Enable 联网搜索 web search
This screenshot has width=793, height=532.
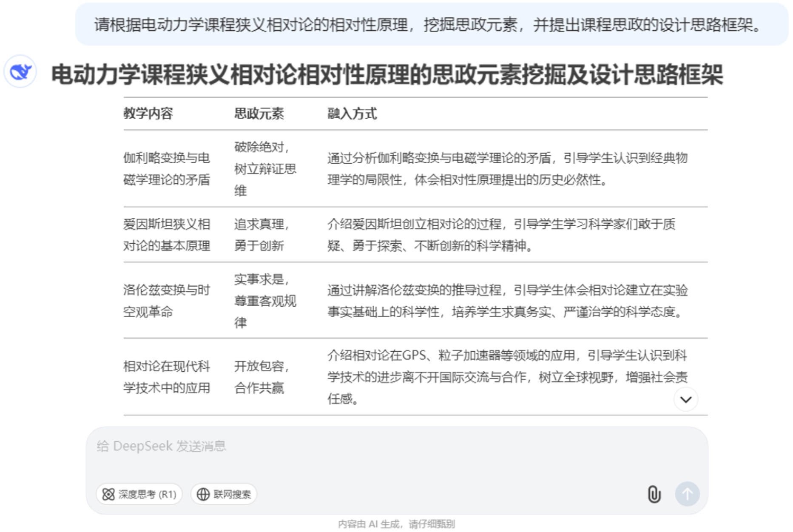(224, 494)
